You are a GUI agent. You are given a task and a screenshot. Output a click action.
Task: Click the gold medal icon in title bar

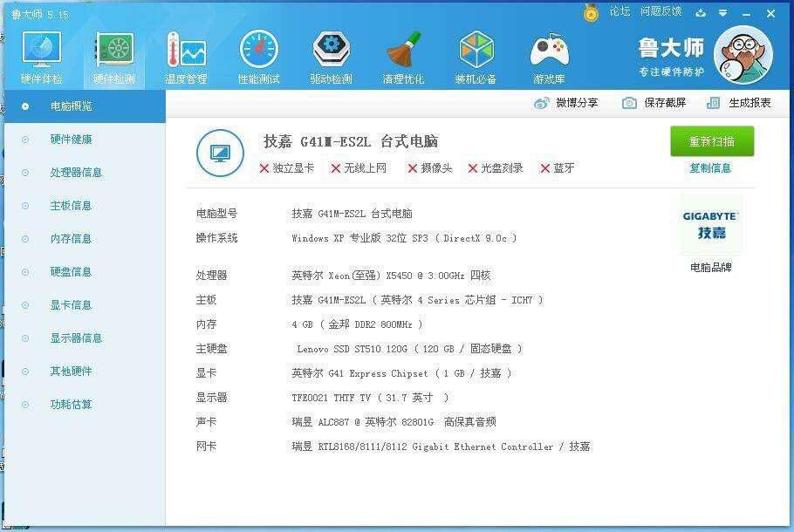tap(591, 13)
